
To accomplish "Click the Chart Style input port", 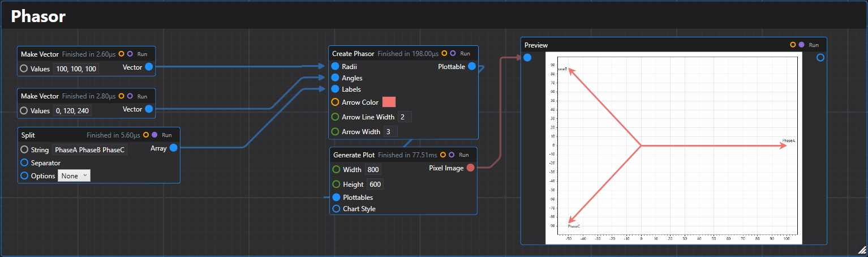I will click(x=336, y=208).
